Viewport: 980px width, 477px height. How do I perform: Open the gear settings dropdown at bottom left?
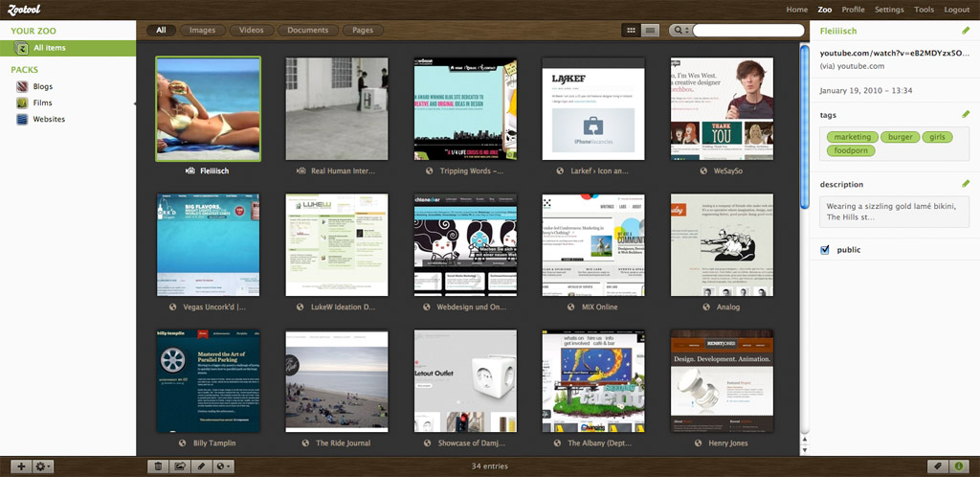43,466
